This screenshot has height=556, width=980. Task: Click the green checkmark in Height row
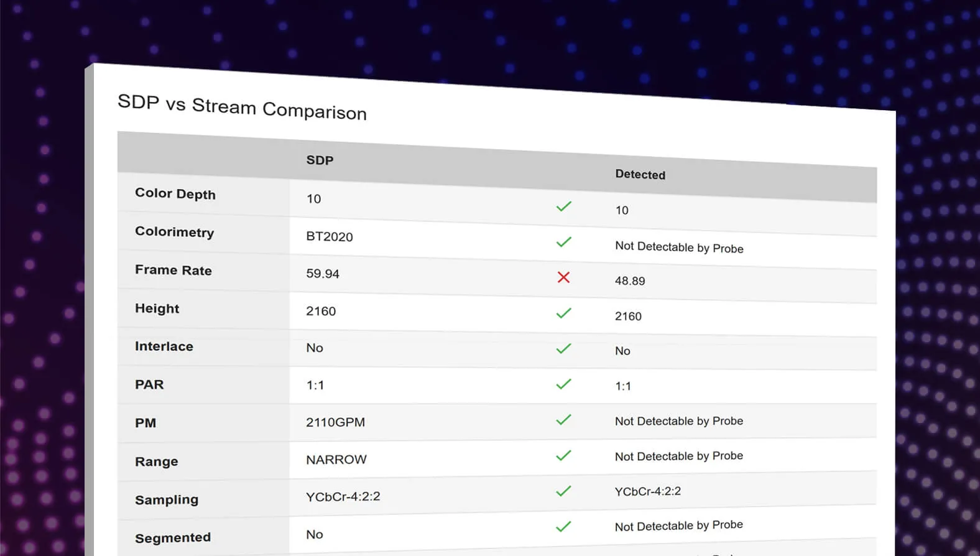pos(563,313)
